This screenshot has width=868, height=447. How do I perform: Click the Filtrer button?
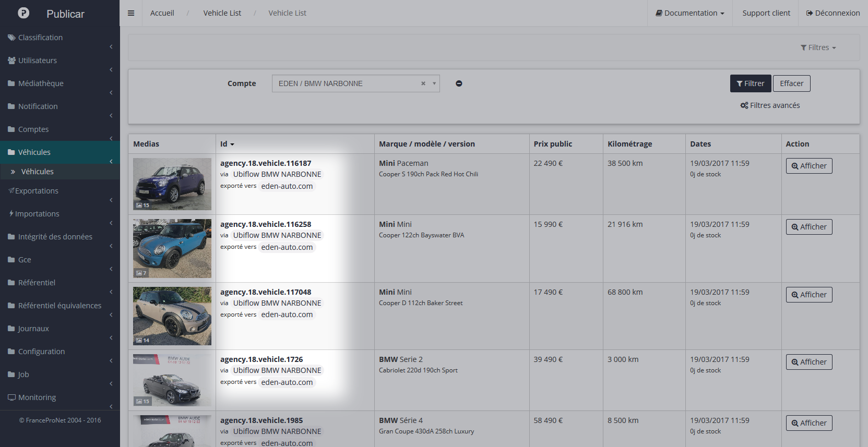click(751, 83)
